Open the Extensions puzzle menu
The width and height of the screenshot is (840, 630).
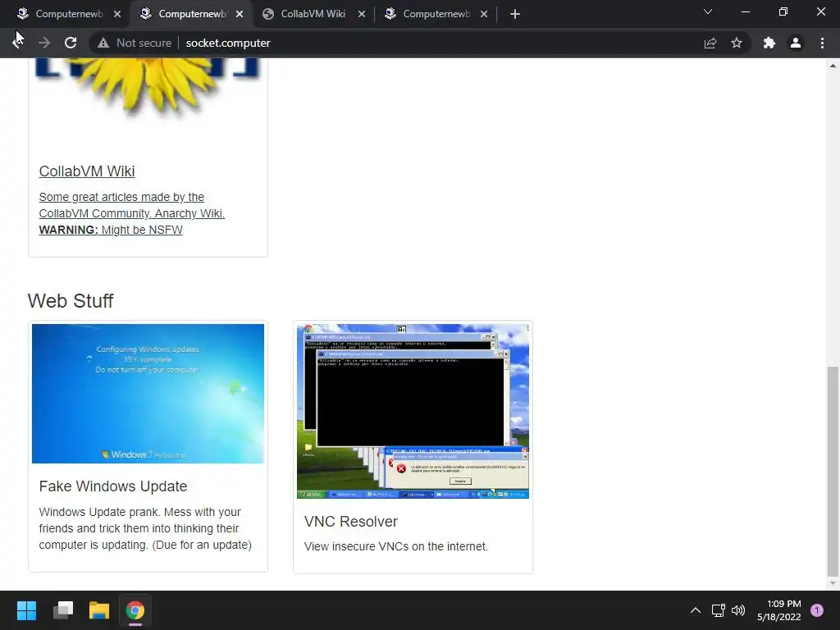coord(769,43)
